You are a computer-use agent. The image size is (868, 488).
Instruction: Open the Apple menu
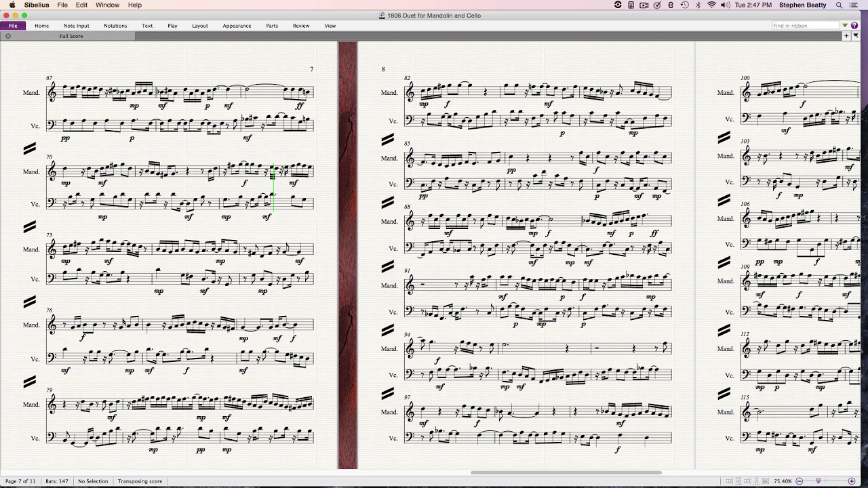pos(12,5)
